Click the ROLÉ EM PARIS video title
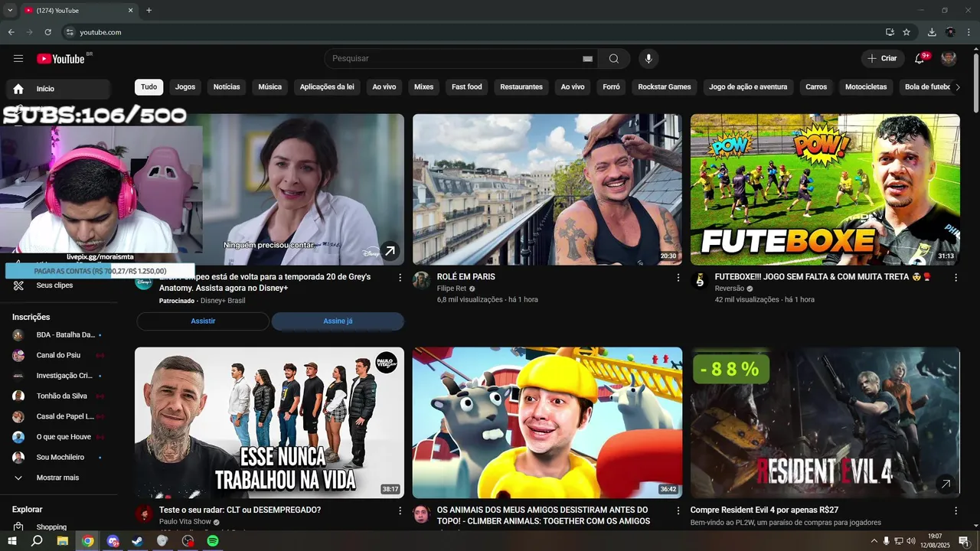Image resolution: width=980 pixels, height=551 pixels. click(465, 276)
